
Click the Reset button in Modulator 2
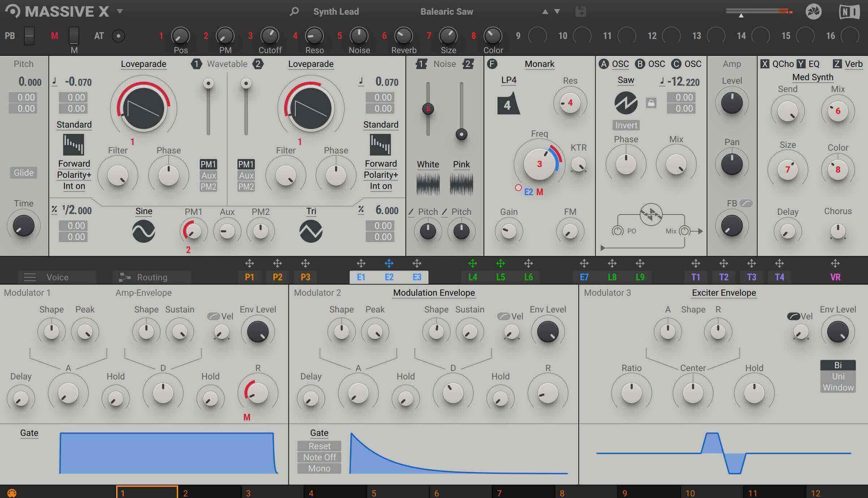click(319, 446)
